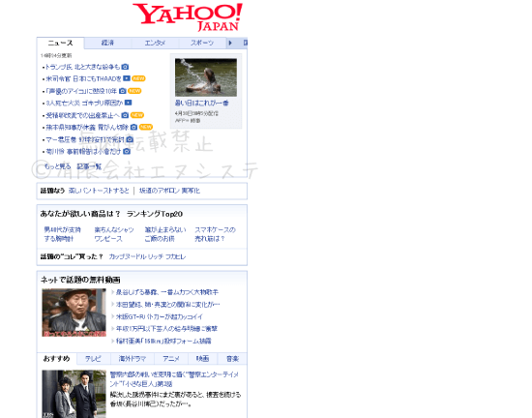Screen dimensions: 532x418
Task: Switch to the アニメ tab
Action: 171,359
